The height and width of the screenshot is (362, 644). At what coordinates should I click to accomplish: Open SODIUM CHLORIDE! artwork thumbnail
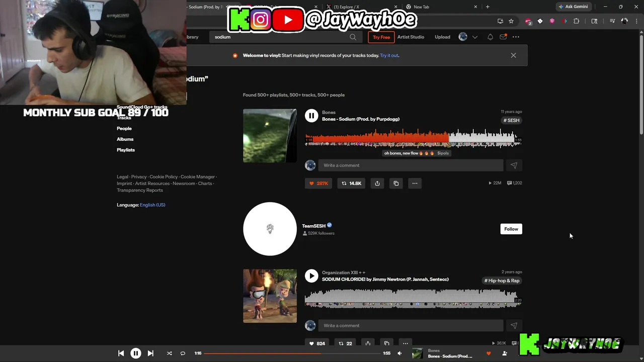(270, 296)
